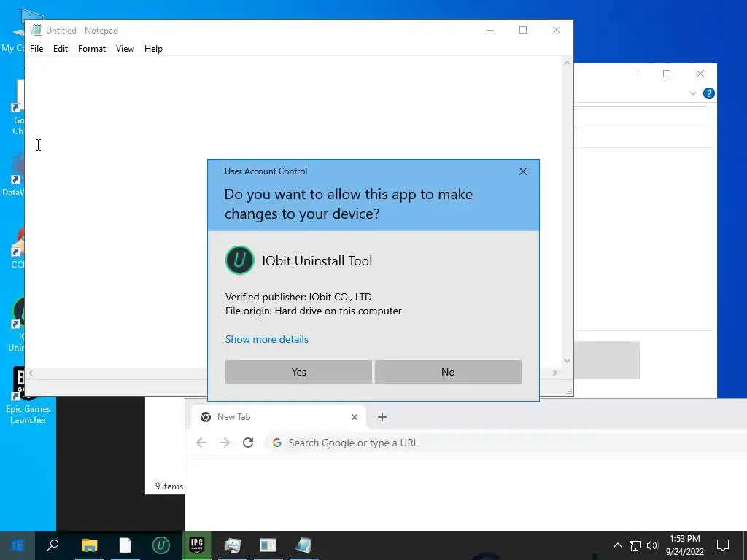Click Notepad's vertical scrollbar down arrow
Viewport: 747px width, 560px height.
point(567,361)
